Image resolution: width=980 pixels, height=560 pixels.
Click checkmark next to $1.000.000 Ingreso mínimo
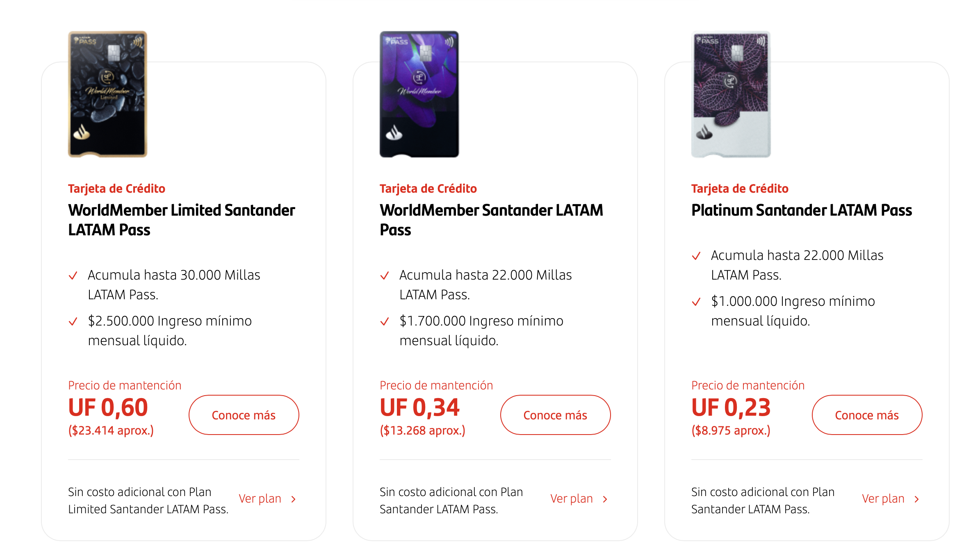(696, 302)
